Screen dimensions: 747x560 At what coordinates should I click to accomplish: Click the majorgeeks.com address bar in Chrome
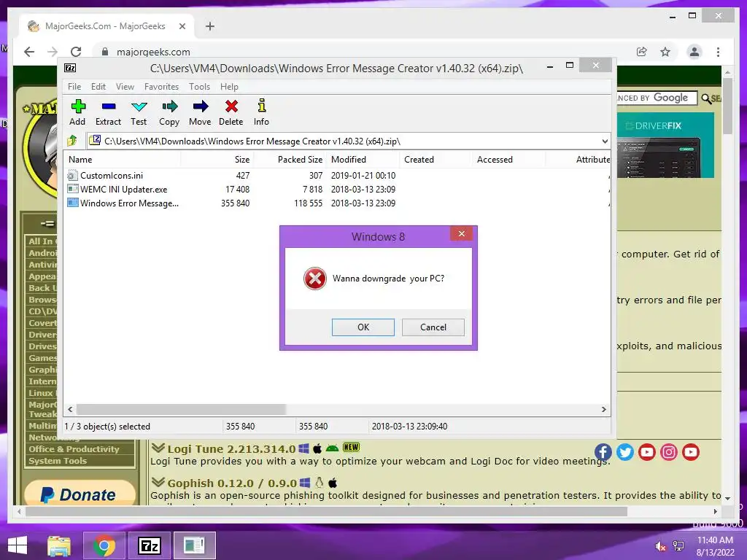(x=362, y=52)
